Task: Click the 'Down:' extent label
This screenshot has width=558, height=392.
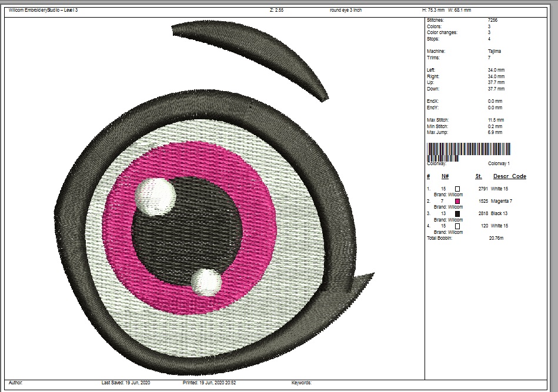Action: point(433,89)
